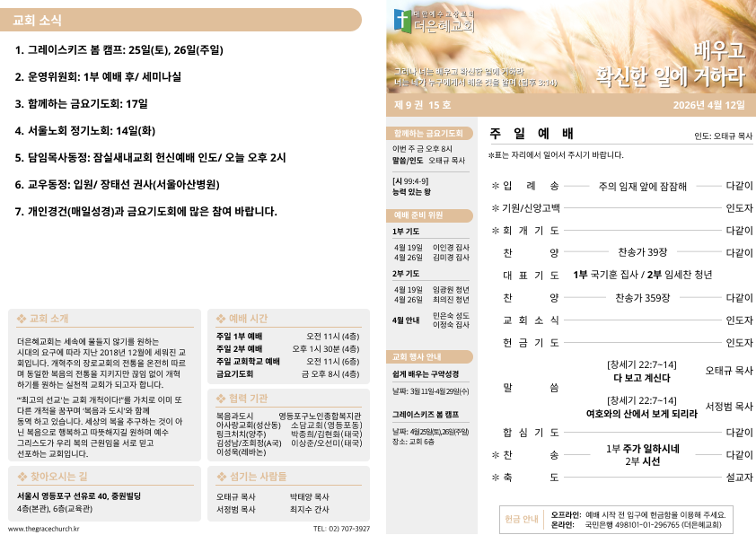Click the diamond icon beside 예배 시간

point(221,318)
